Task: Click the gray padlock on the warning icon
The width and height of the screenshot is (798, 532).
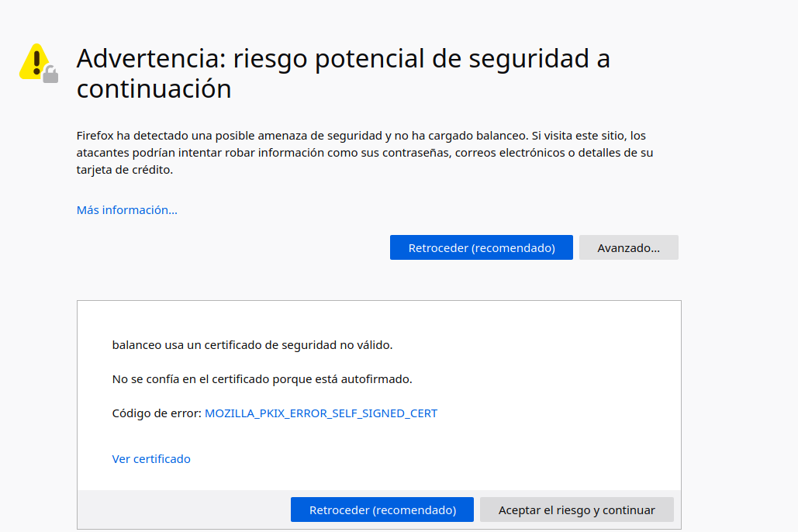Action: click(50, 74)
